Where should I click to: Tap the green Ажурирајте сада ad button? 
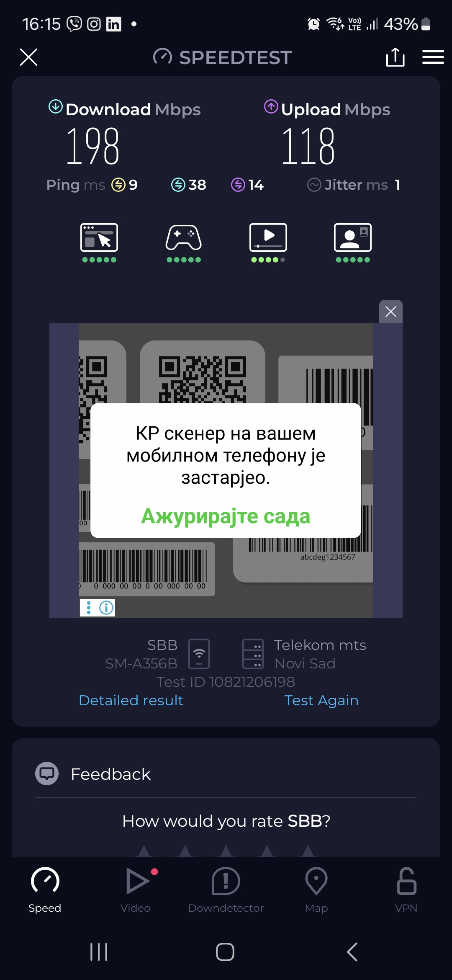click(x=226, y=516)
